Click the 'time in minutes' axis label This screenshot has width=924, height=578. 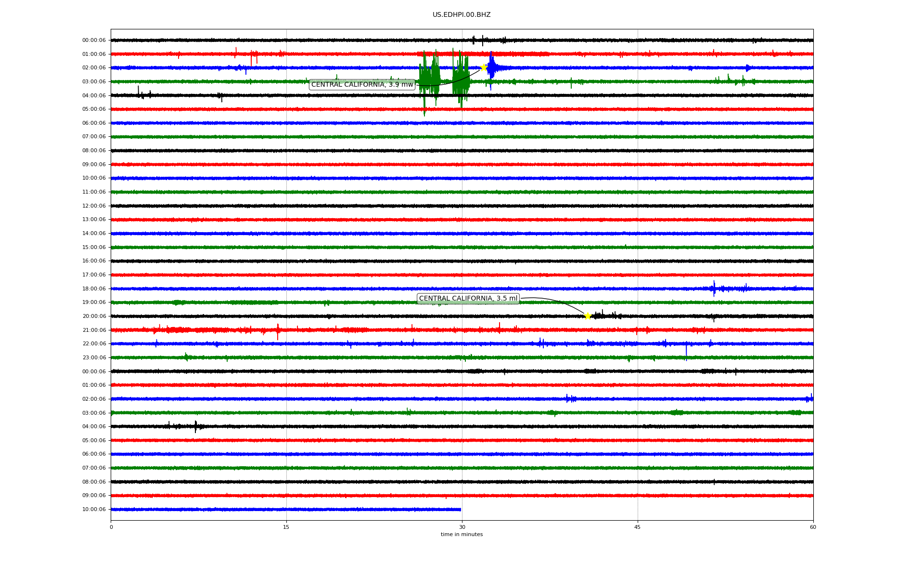pyautogui.click(x=462, y=535)
